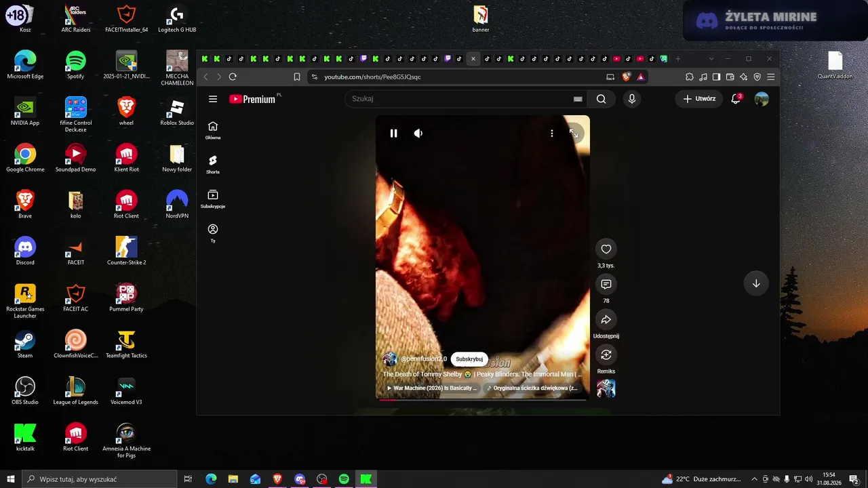Screen dimensions: 868x488
Task: Select the Counter-Strike 2 desktop icon
Action: pyautogui.click(x=126, y=251)
